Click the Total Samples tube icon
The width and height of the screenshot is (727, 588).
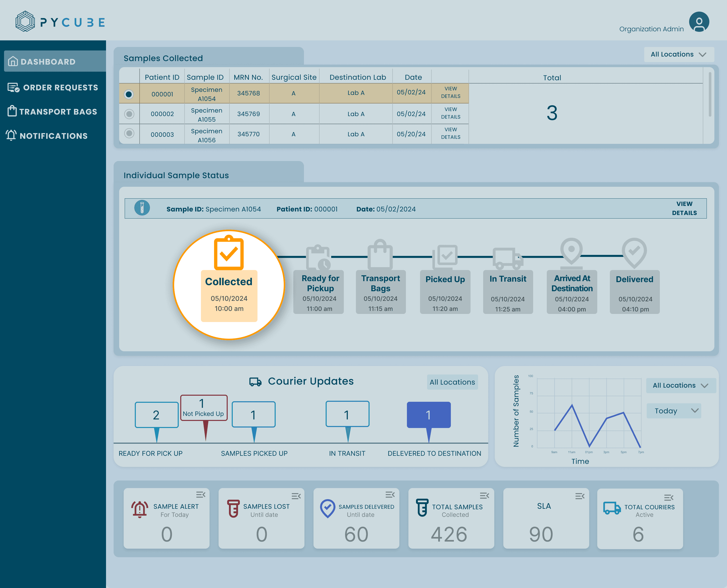click(422, 507)
